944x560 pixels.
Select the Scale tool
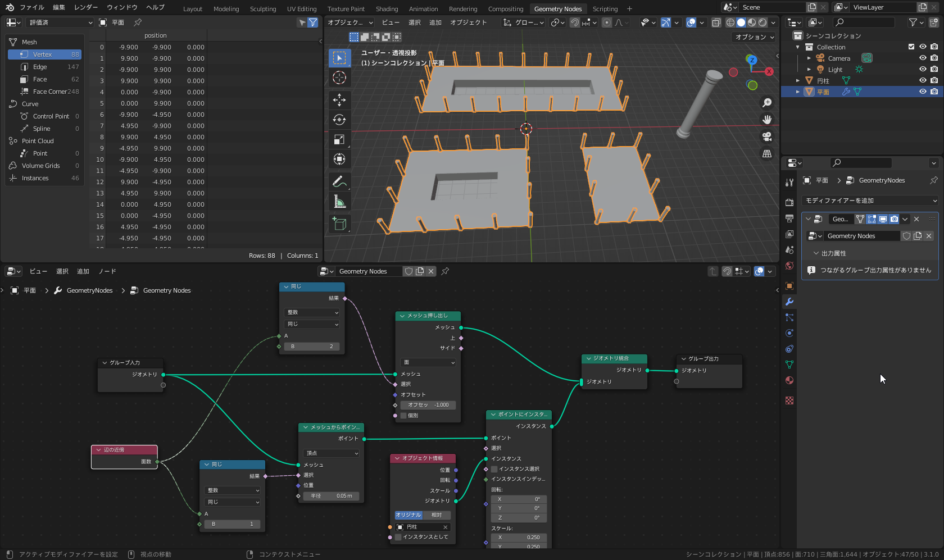tap(339, 139)
